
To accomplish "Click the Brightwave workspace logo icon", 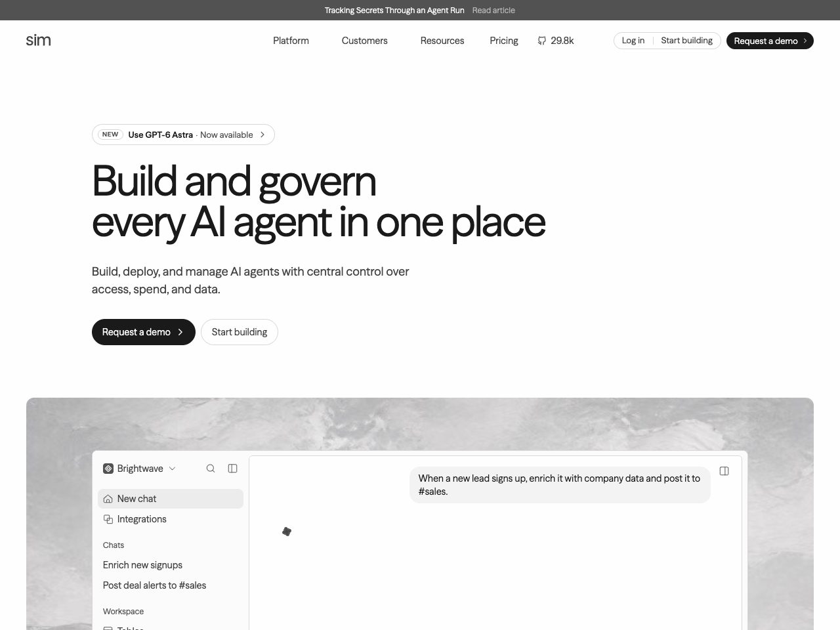I will 108,469.
